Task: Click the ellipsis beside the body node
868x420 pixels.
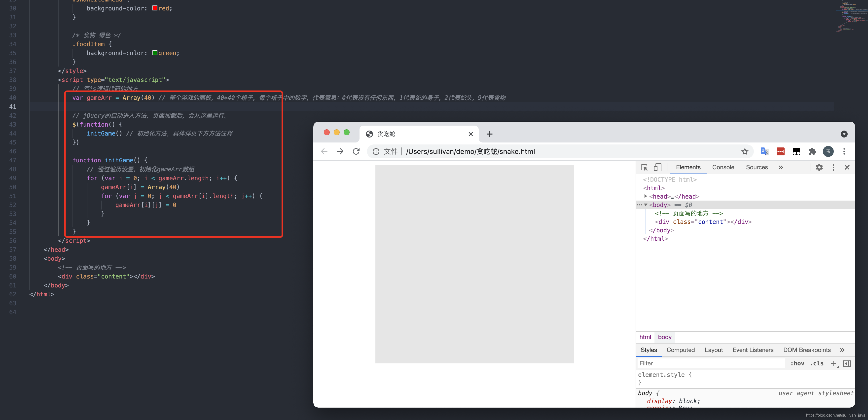Action: 639,205
